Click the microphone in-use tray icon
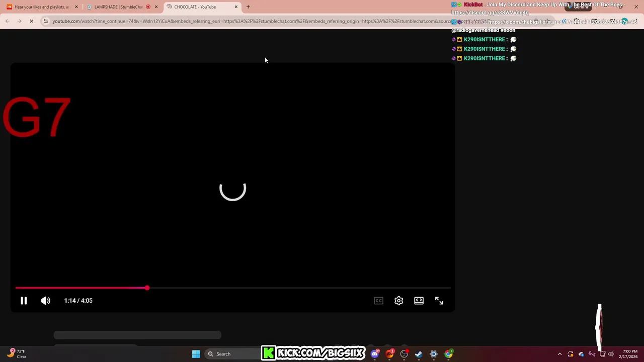The height and width of the screenshot is (362, 644). point(592,354)
